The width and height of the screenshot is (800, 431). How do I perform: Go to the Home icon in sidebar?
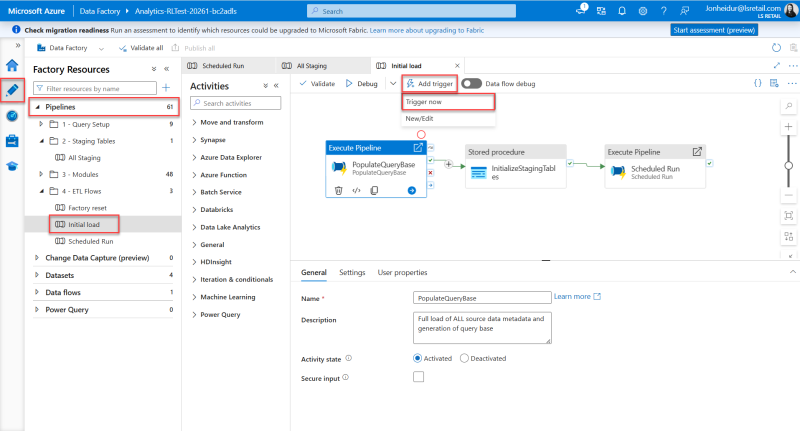coord(12,65)
